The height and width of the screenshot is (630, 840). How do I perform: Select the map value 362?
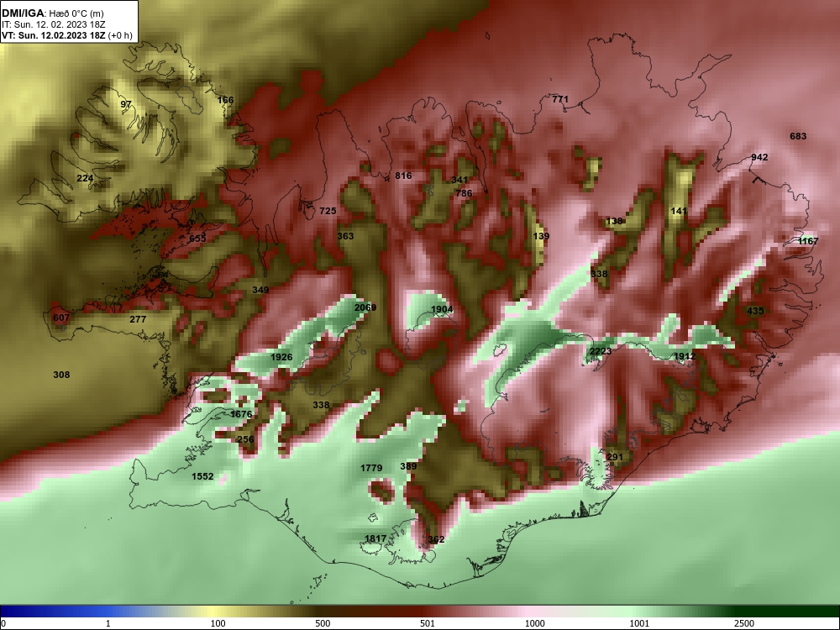coord(437,539)
